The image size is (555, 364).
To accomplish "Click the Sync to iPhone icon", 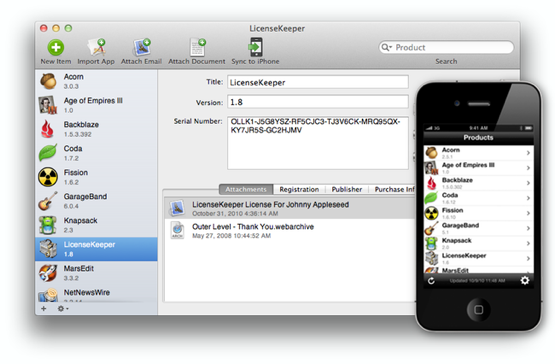I will [255, 47].
